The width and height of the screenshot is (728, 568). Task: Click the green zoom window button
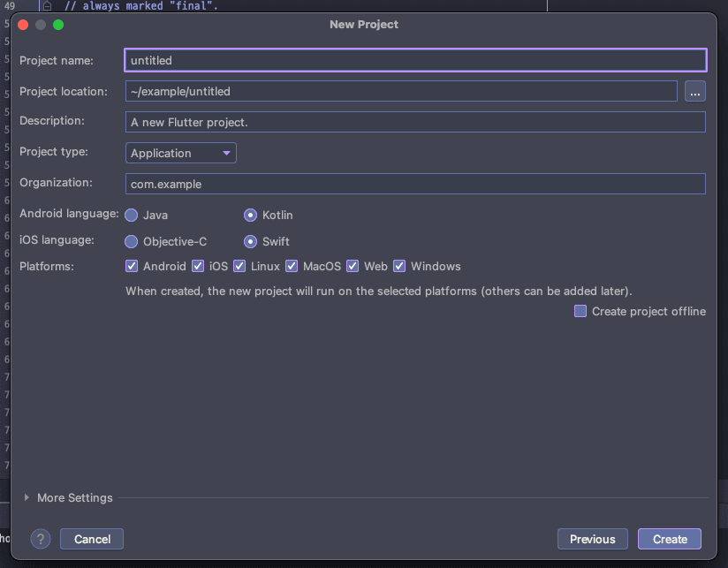pyautogui.click(x=58, y=25)
